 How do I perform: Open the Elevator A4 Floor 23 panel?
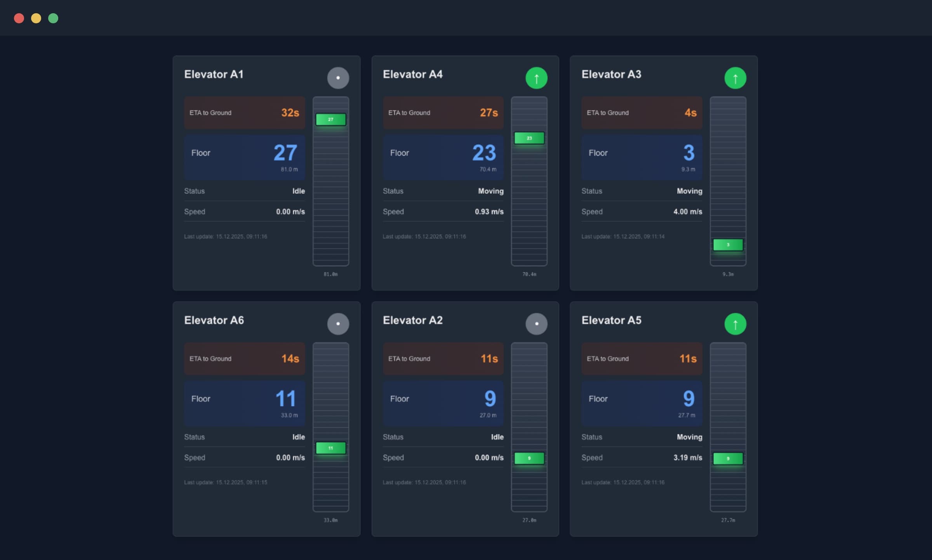pos(443,157)
